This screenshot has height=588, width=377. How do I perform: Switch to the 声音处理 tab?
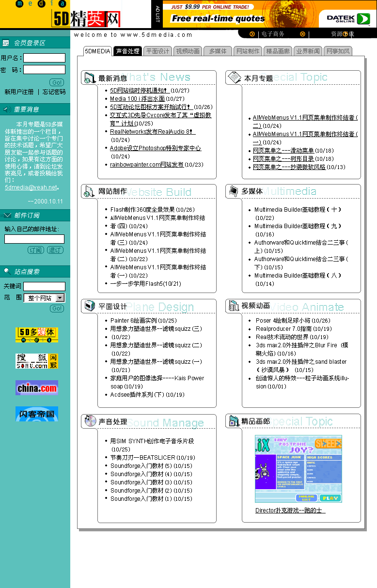coord(128,51)
